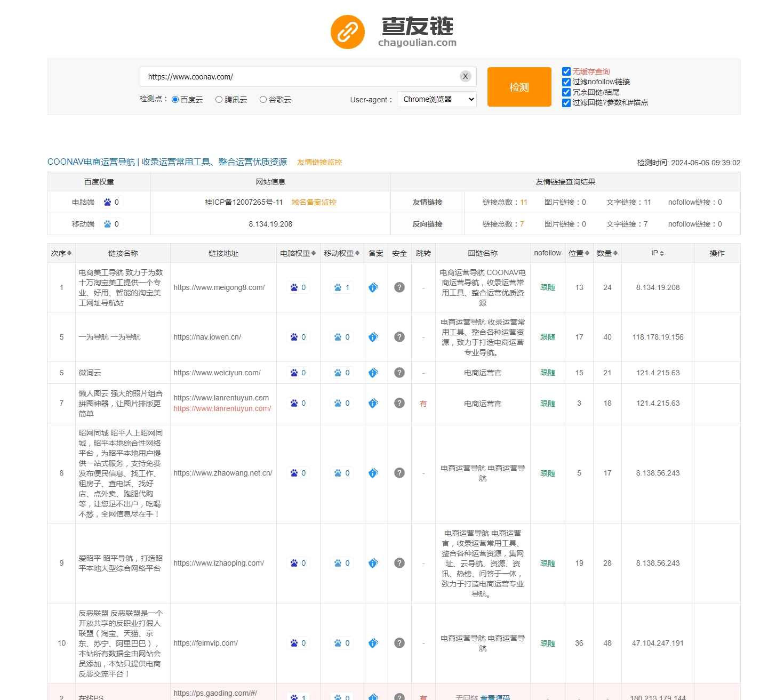
Task: Open red https://www.lanrentuyun.com/ redirect link
Action: [x=222, y=408]
